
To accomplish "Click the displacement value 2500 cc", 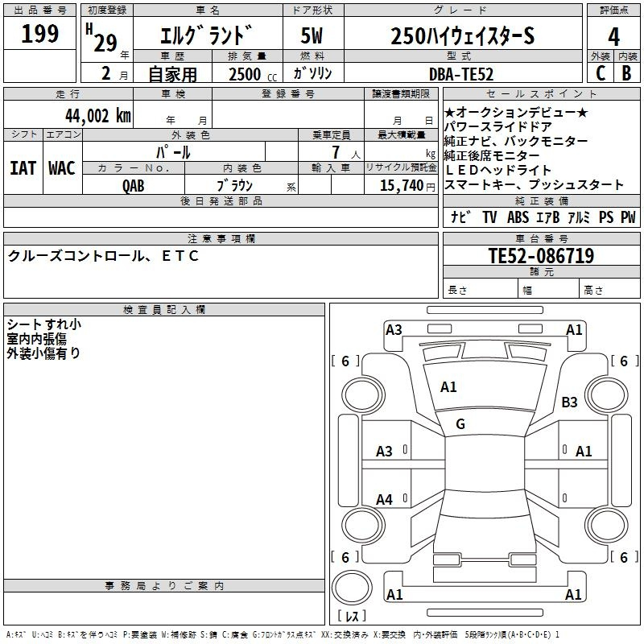I will point(253,74).
